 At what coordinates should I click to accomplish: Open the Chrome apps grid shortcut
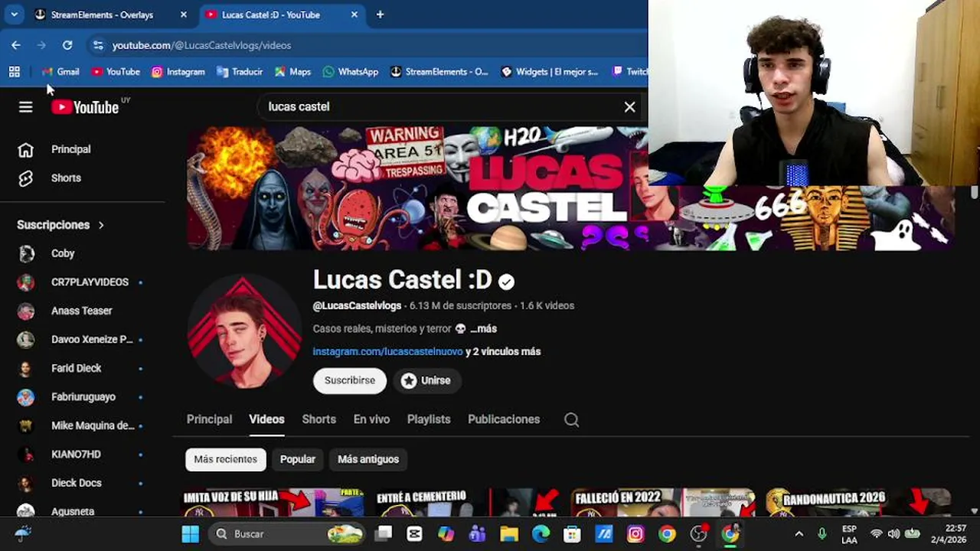tap(14, 71)
